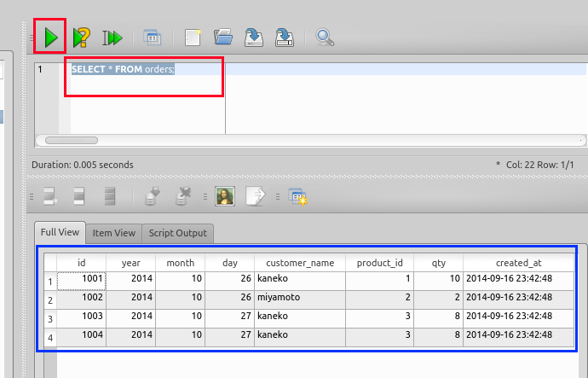Click Col: 22 Row: 1/1 indicator

point(539,165)
